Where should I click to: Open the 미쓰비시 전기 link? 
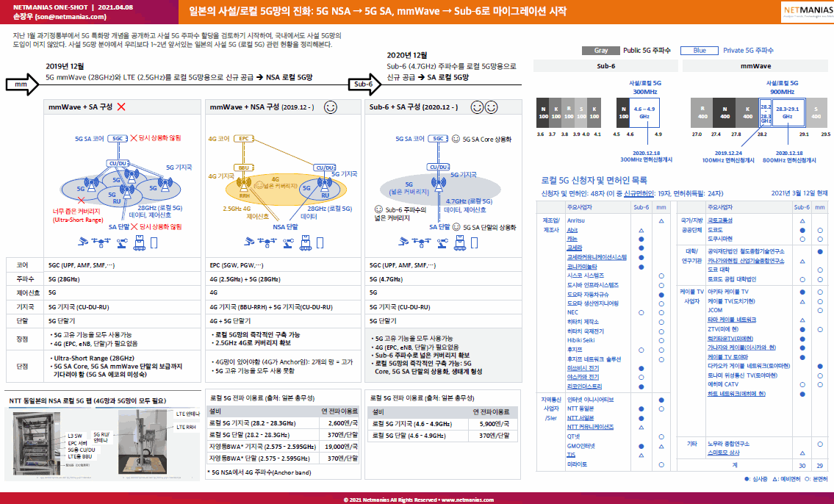(583, 368)
